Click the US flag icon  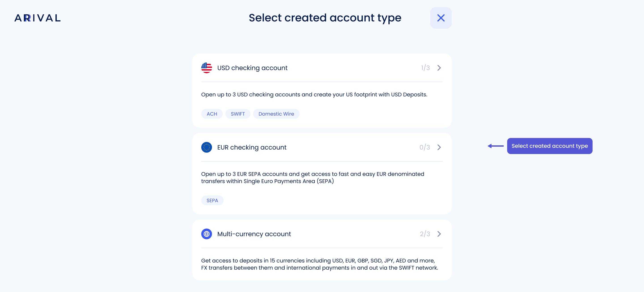coord(206,68)
